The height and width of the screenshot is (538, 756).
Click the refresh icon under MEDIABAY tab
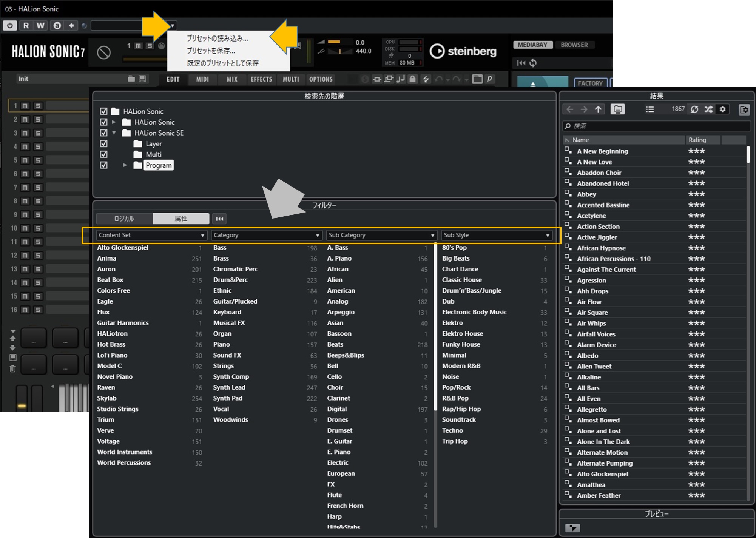tap(533, 63)
